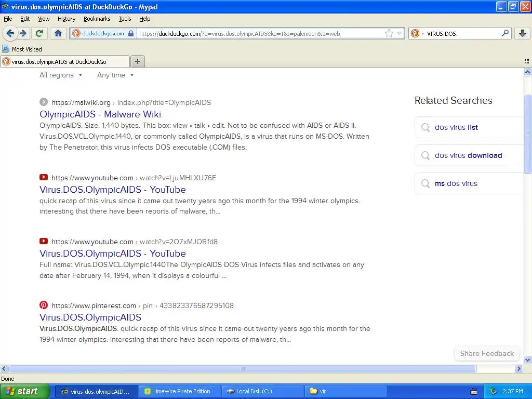Open the URL history dropdown arrow

[400, 33]
